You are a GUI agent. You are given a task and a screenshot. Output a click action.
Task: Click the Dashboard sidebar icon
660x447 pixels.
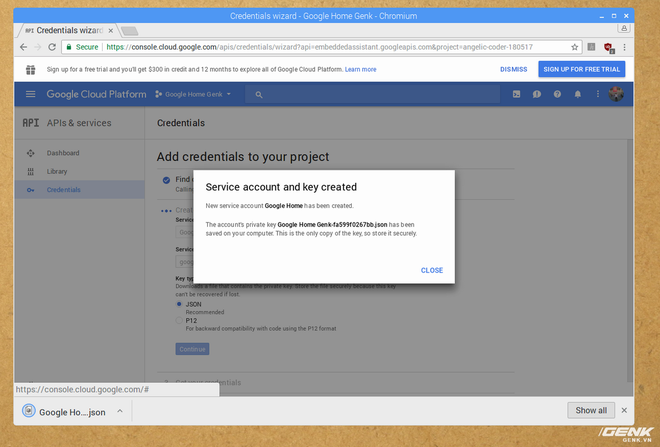coord(31,153)
